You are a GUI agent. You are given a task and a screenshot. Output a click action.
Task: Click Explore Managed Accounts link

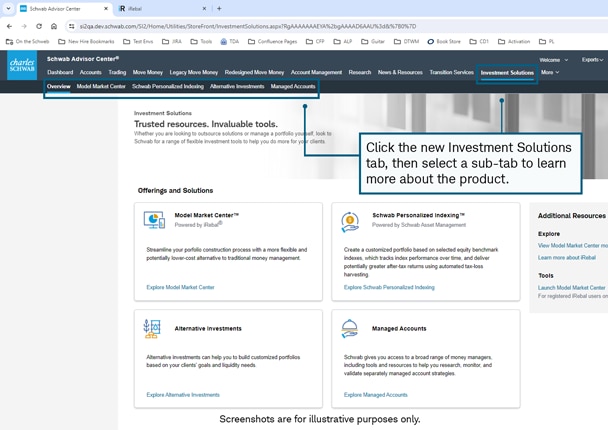click(x=376, y=395)
